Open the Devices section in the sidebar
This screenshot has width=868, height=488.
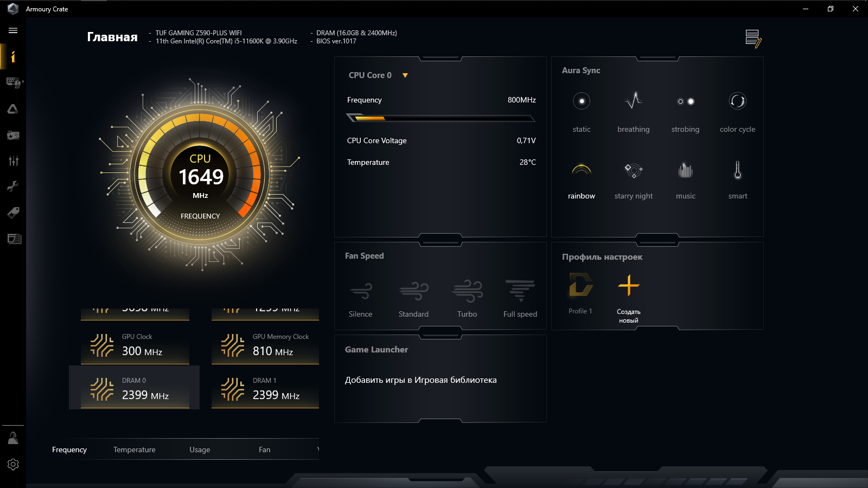pyautogui.click(x=13, y=82)
